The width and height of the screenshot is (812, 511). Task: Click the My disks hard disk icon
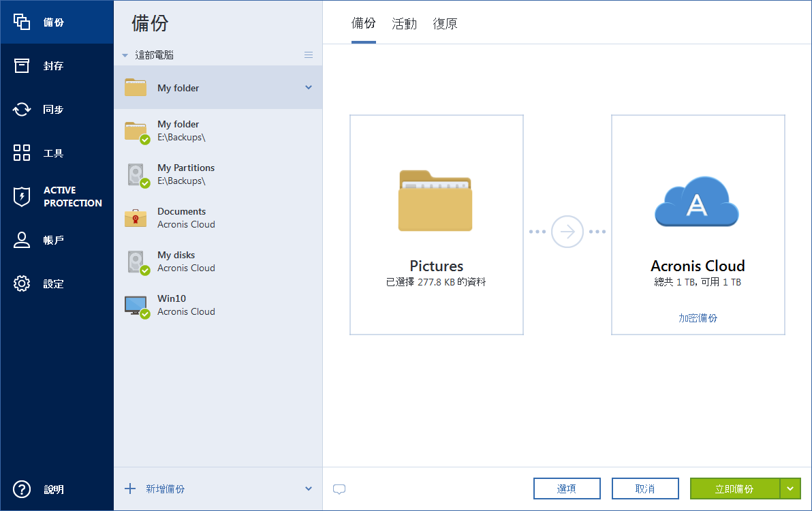click(x=137, y=262)
